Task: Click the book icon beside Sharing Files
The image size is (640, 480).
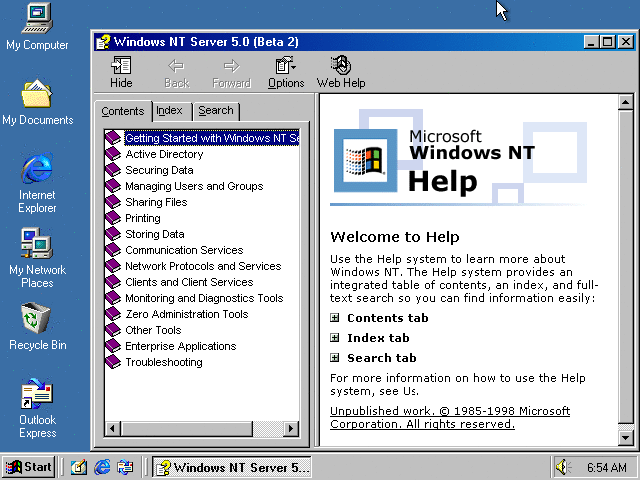Action: tap(113, 202)
